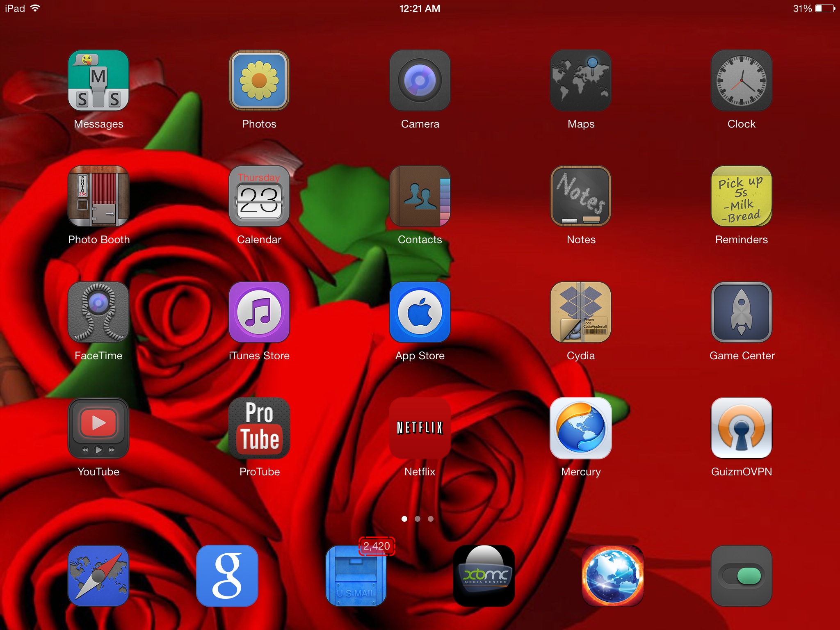Tap the 12:21 AM time in the status bar
This screenshot has height=630, width=840.
pos(420,9)
